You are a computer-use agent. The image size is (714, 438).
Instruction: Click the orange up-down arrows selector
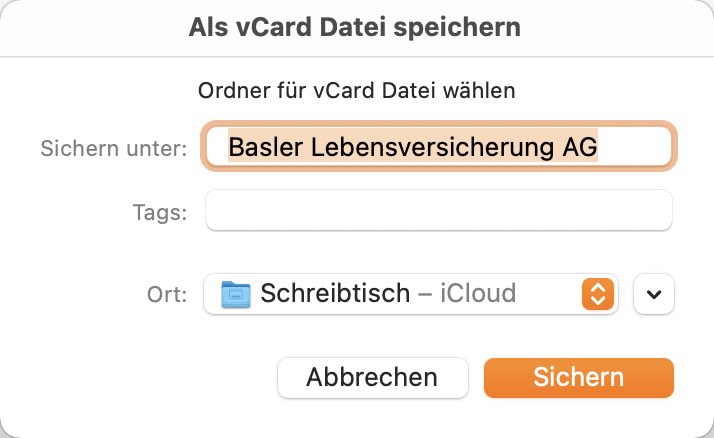coord(597,294)
